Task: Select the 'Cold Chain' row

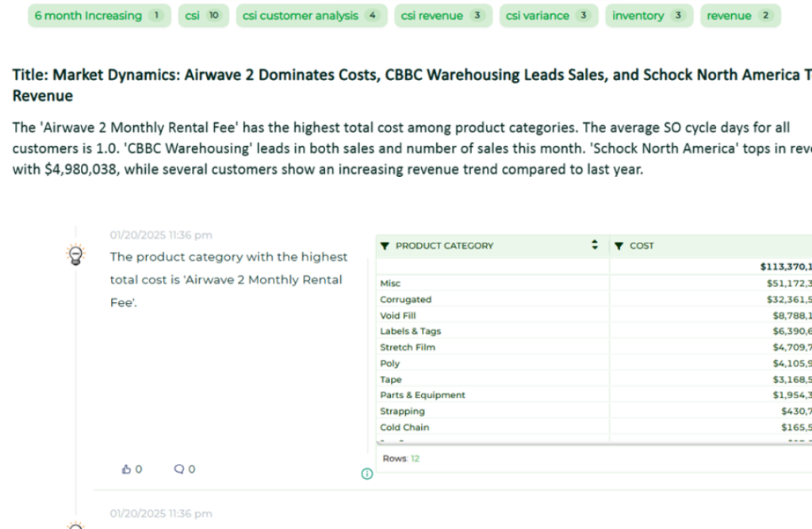Action: click(594, 427)
